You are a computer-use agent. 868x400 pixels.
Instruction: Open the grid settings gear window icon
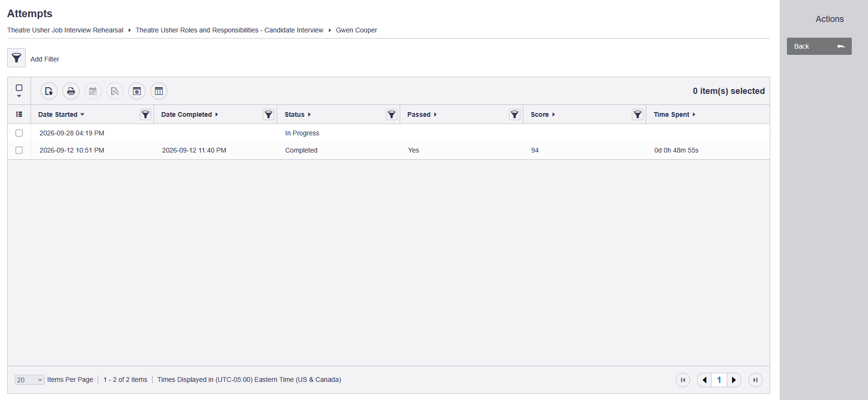pyautogui.click(x=137, y=91)
